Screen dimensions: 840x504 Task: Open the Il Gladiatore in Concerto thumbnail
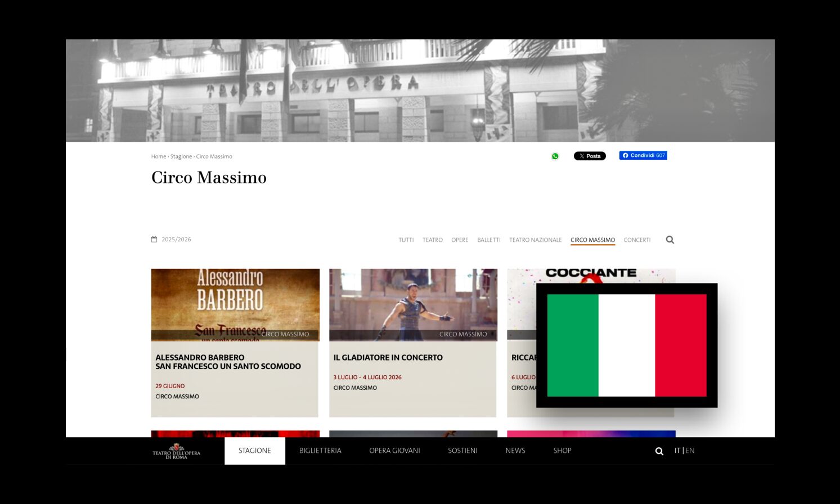(413, 305)
